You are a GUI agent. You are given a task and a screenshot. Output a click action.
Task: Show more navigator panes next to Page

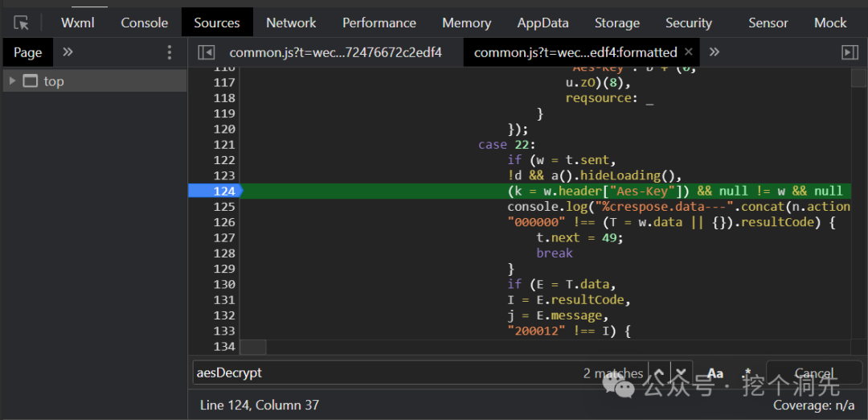pyautogui.click(x=68, y=52)
